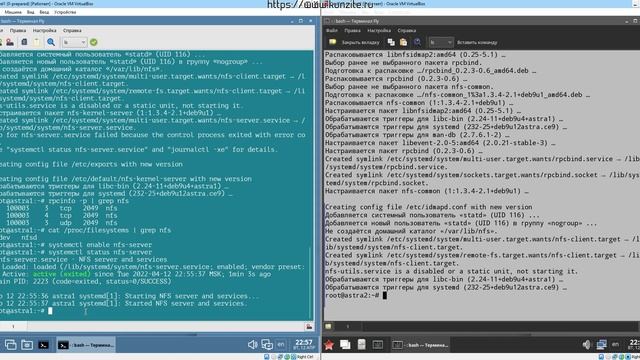Open file manager icon in left taskbar
This screenshot has width=640, height=360.
[27, 345]
